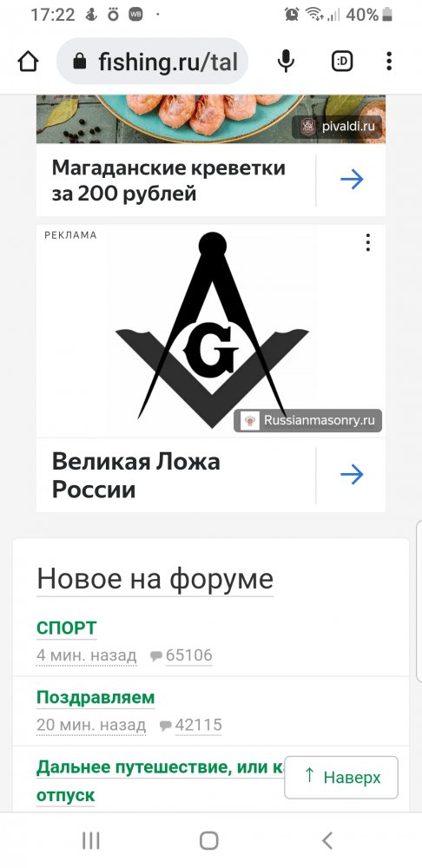Click the Наверх button
Image resolution: width=422 pixels, height=868 pixels.
coord(341,777)
